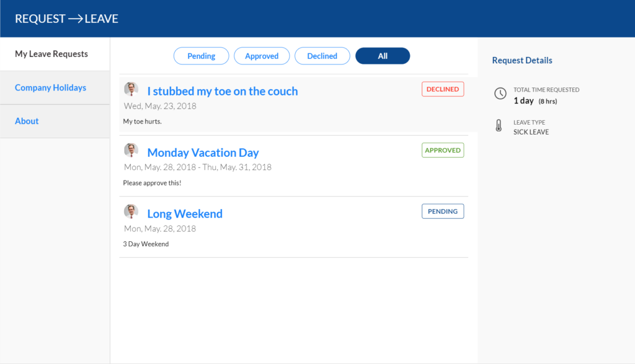Click the avatar next to 'I stubbed my toe' request
635x364 pixels.
click(131, 88)
